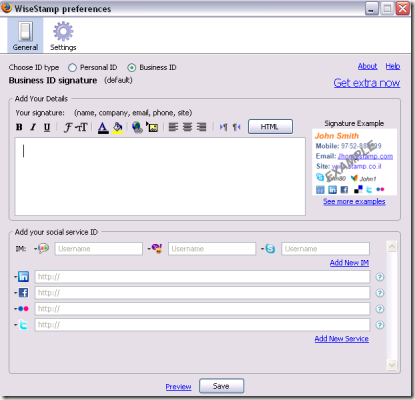Image resolution: width=415 pixels, height=400 pixels.
Task: Click the Add New Service link
Action: (342, 339)
